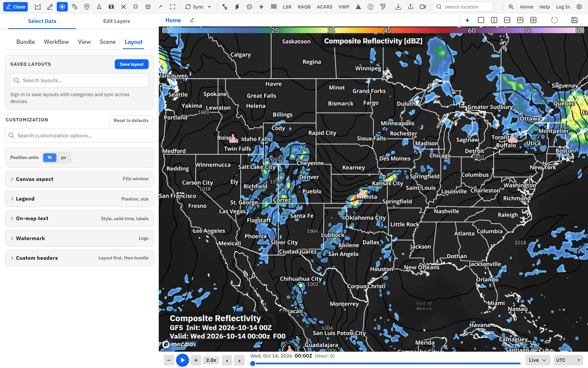
Task: Click the warning triangle alerts icon
Action: coord(358,7)
